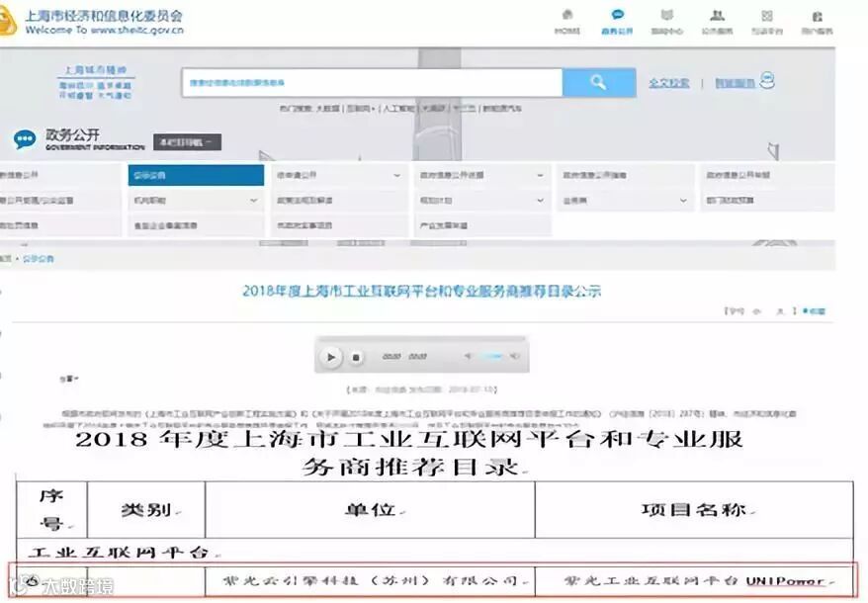Click the 类别 table header cell
Image resolution: width=868 pixels, height=603 pixels.
(x=146, y=509)
